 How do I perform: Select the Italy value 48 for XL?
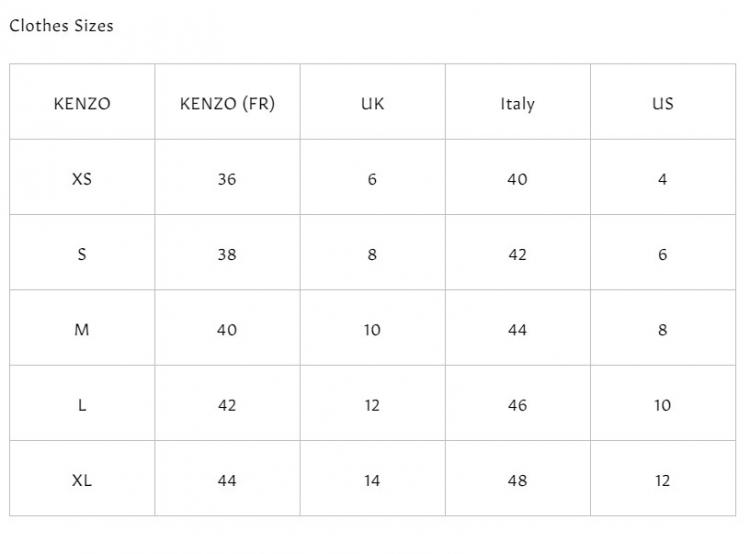point(517,481)
